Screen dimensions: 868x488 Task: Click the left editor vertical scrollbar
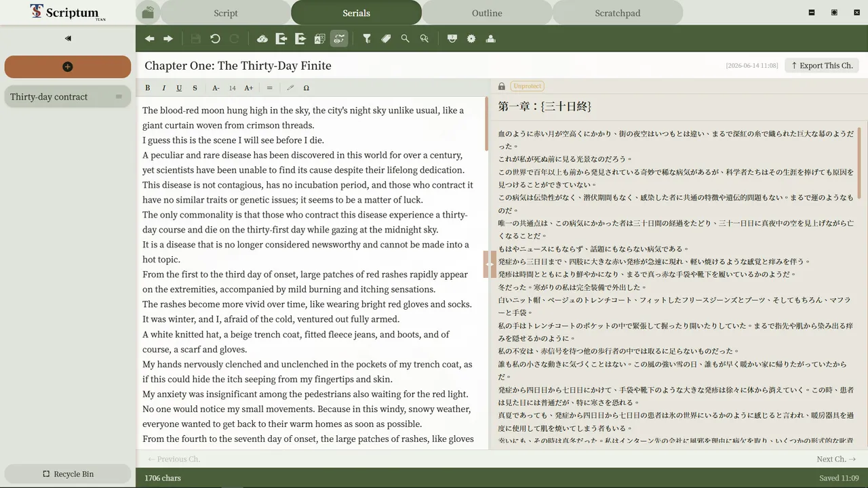[486, 124]
